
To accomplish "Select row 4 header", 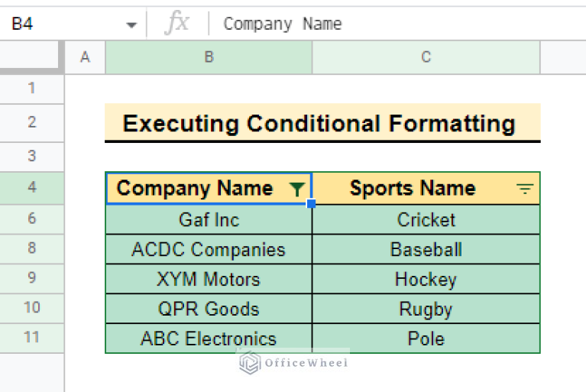I will tap(32, 187).
